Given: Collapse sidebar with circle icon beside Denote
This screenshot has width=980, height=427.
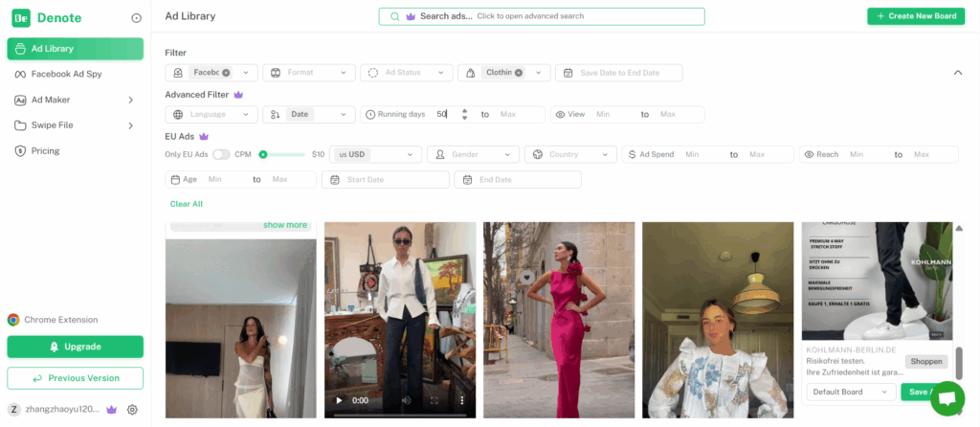Looking at the screenshot, I should [136, 18].
